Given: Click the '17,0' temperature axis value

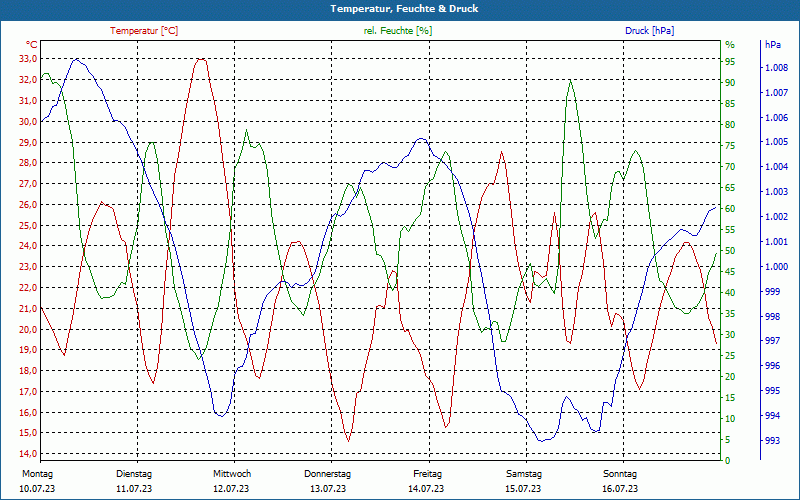Looking at the screenshot, I should click(x=28, y=391).
